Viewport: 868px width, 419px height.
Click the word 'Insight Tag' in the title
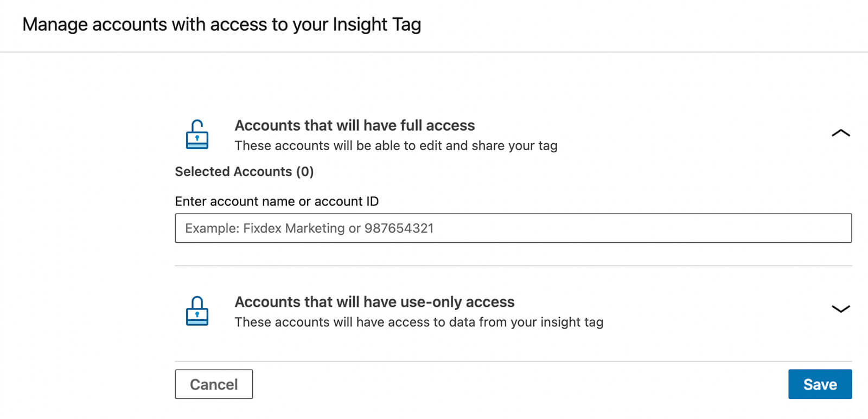pyautogui.click(x=376, y=24)
